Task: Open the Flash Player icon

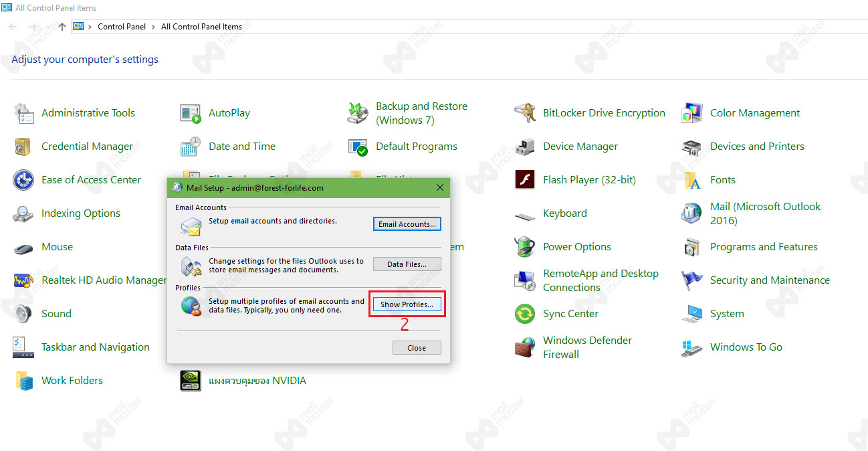Action: click(x=525, y=180)
